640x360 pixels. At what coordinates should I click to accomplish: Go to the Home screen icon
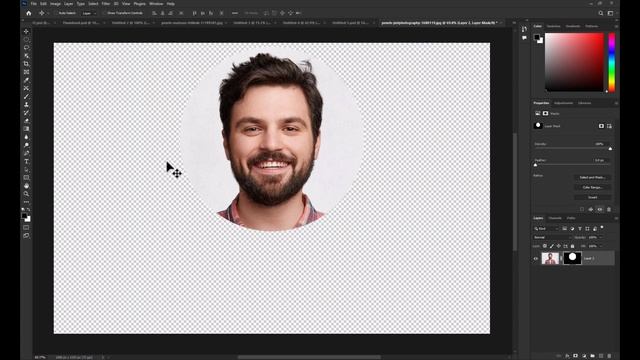29,13
